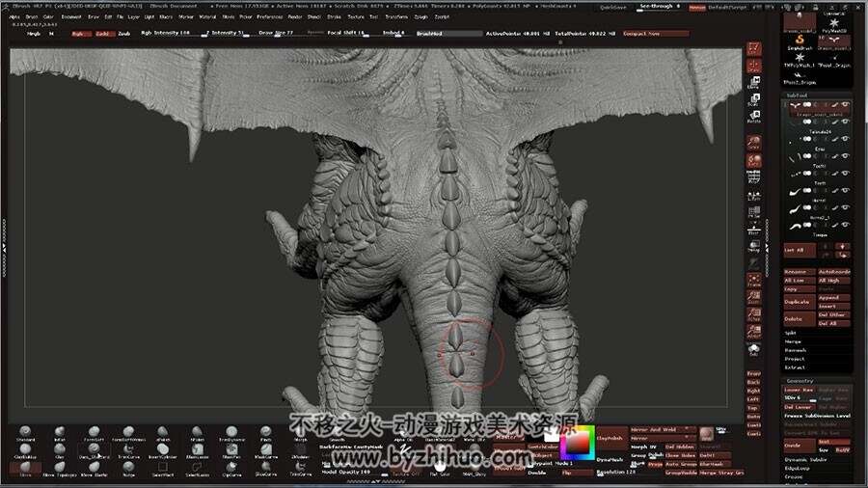Select the Nudge brush
868x488 pixels.
point(128,469)
